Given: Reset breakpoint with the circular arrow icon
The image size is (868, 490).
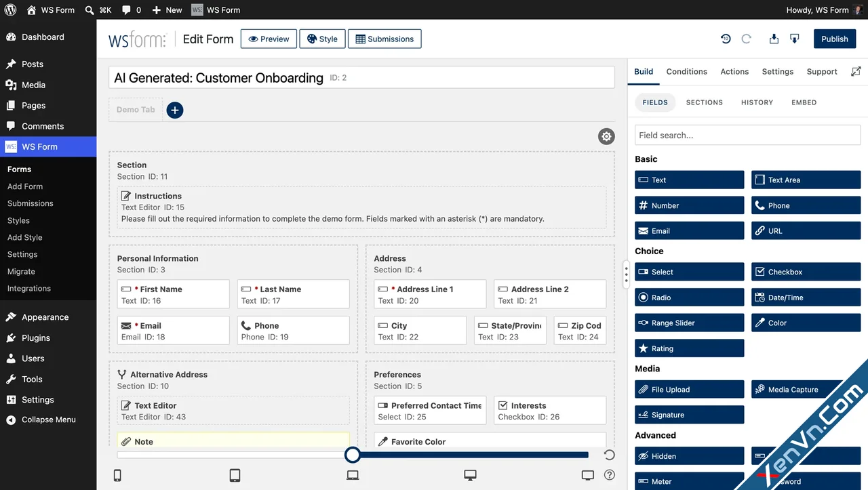Looking at the screenshot, I should (609, 455).
